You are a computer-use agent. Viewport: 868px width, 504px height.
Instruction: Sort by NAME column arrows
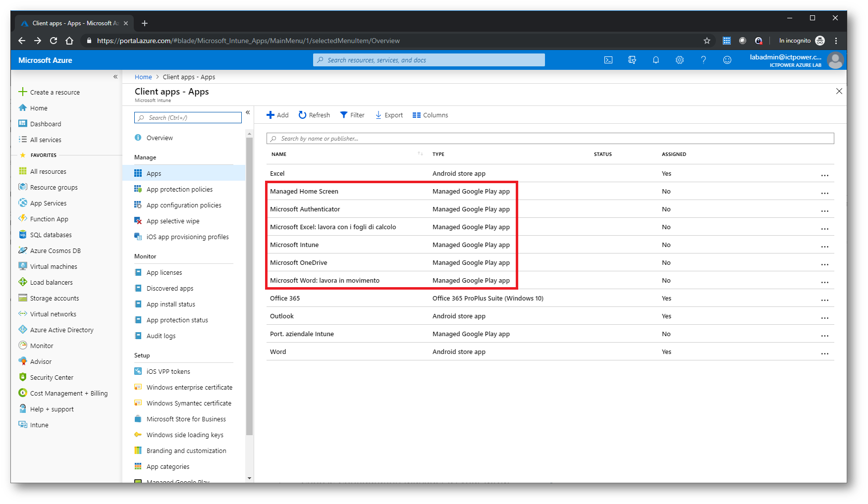pyautogui.click(x=420, y=154)
